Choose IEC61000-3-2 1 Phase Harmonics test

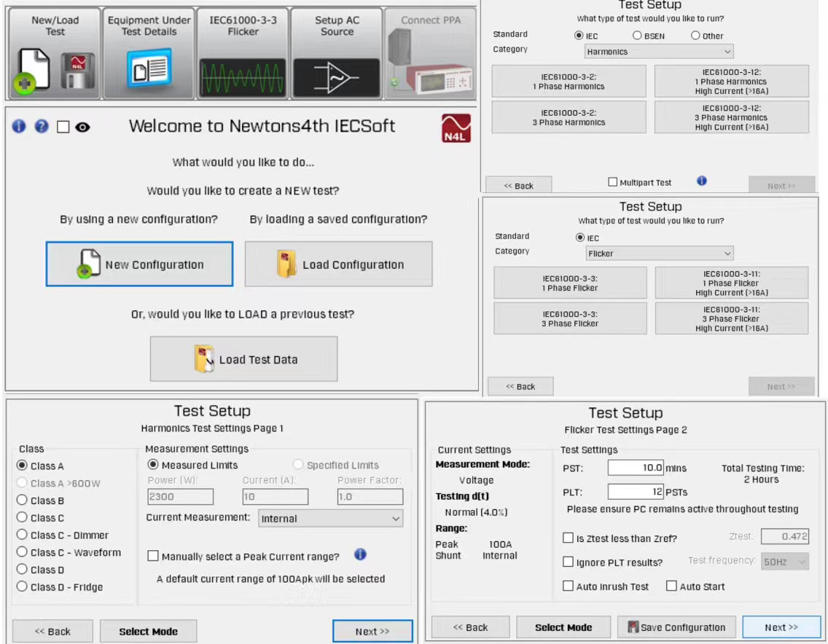(x=569, y=82)
